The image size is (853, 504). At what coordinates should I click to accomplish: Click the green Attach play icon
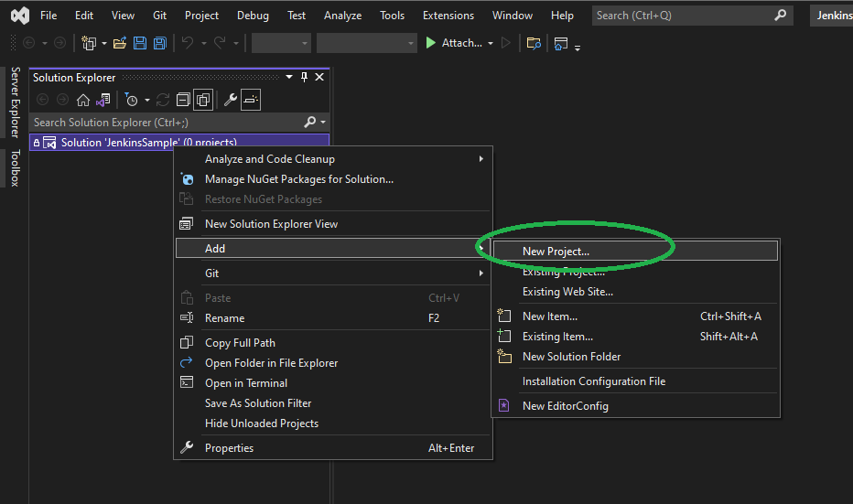click(x=430, y=42)
